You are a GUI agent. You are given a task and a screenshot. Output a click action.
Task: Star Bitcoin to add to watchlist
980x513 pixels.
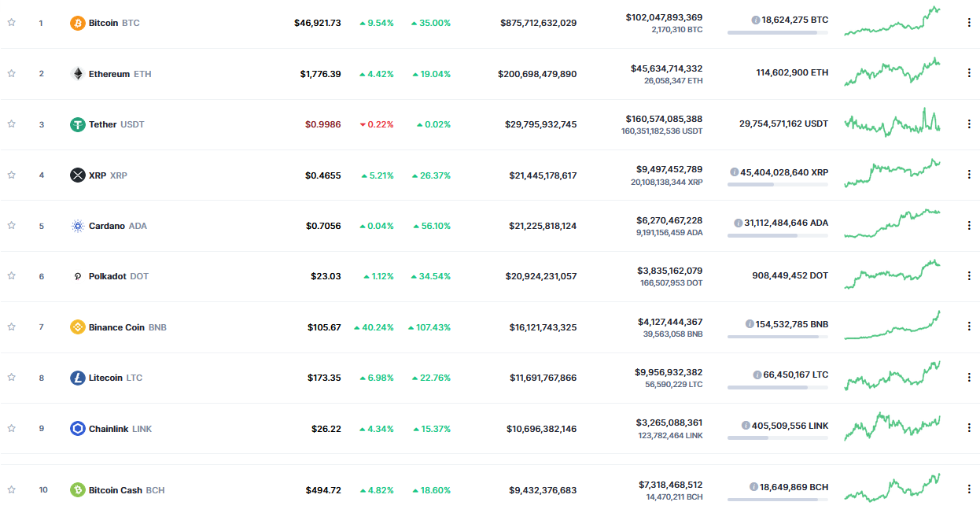(12, 23)
